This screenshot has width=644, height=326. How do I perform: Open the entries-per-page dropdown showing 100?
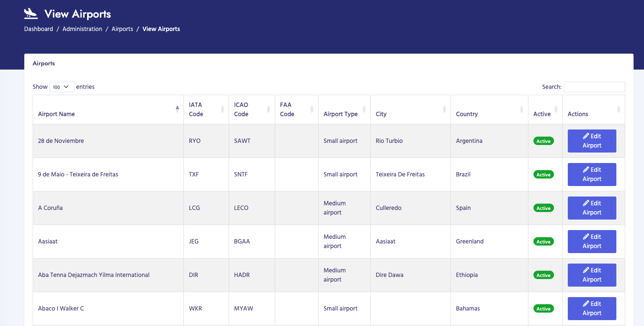(62, 87)
